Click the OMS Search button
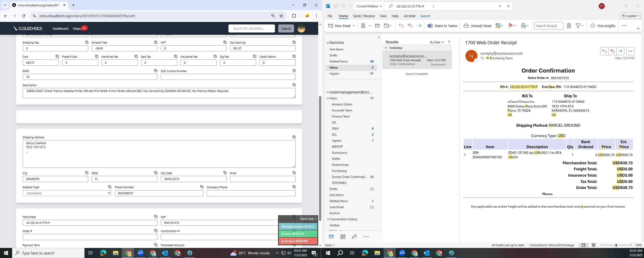 pos(286,28)
